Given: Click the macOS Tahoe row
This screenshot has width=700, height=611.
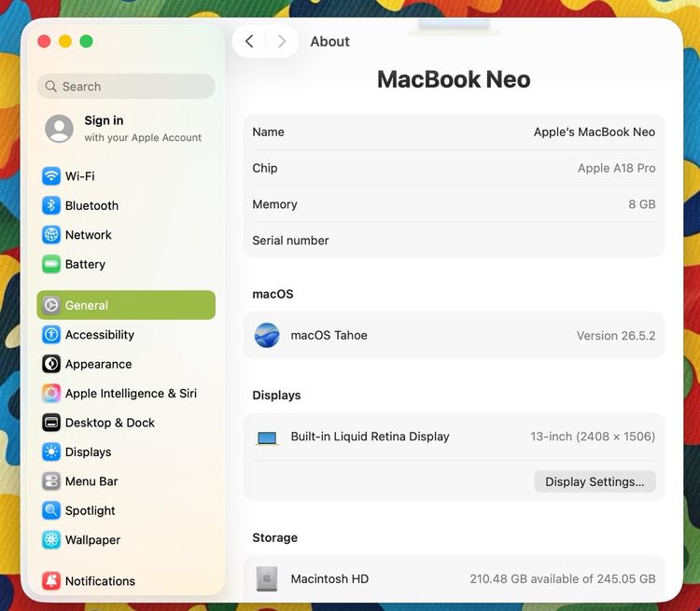Looking at the screenshot, I should pos(454,335).
